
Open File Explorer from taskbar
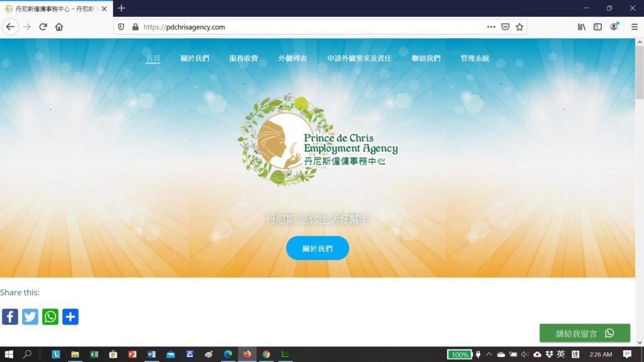pos(75,354)
